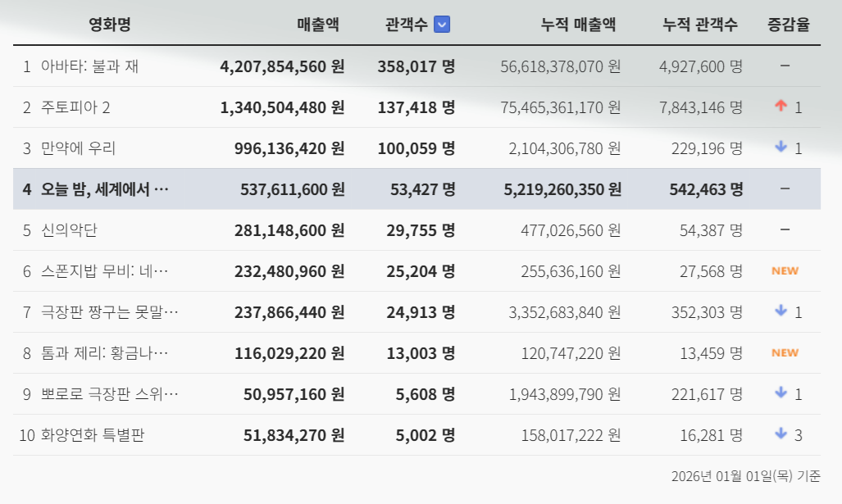Click the audience count 5,002 명
Image resolution: width=842 pixels, height=504 pixels.
click(426, 435)
